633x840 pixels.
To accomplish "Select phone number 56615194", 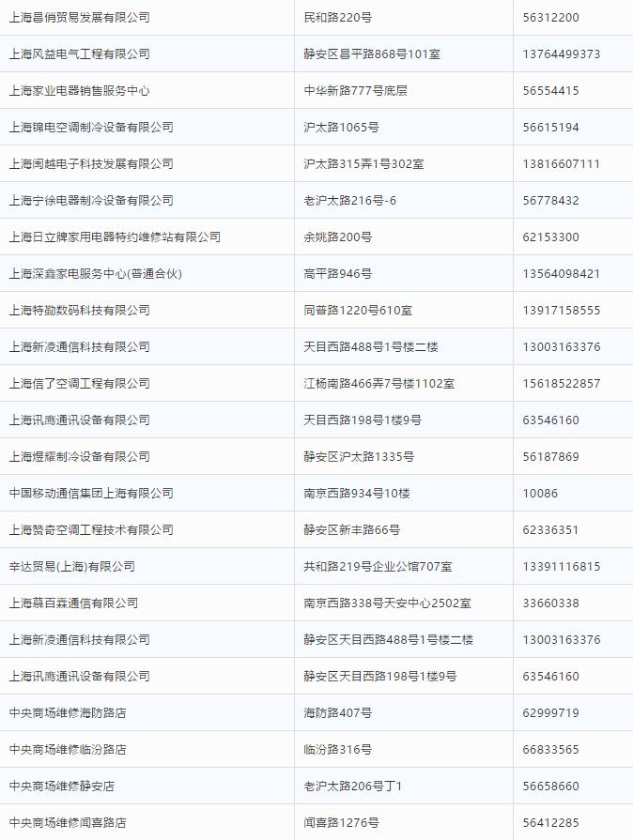I will [551, 128].
